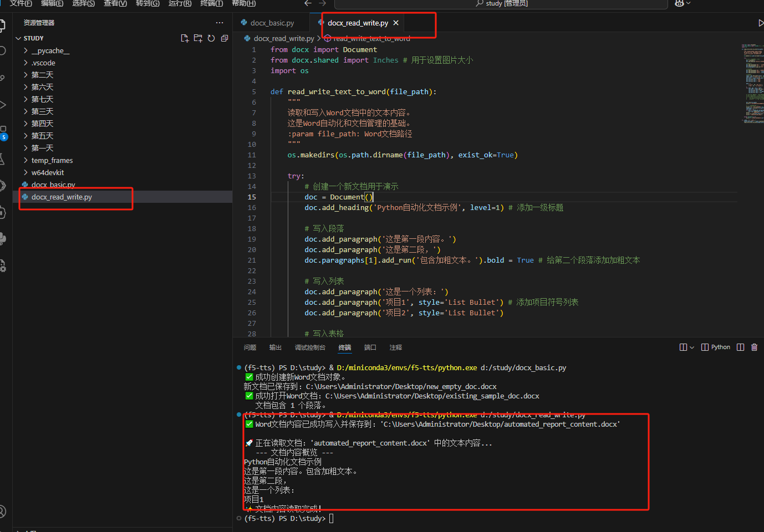The height and width of the screenshot is (532, 764).
Task: Expand the 第五天 folder
Action: (123, 136)
